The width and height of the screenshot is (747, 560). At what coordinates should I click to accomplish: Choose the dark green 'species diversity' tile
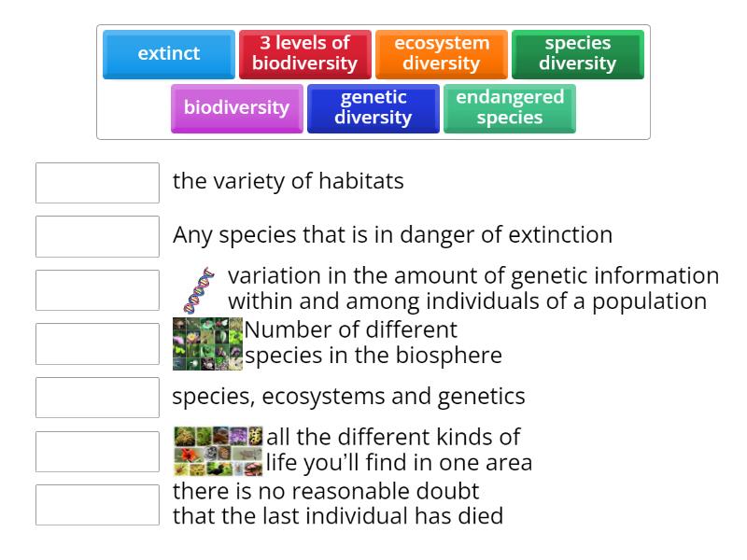[x=578, y=52]
